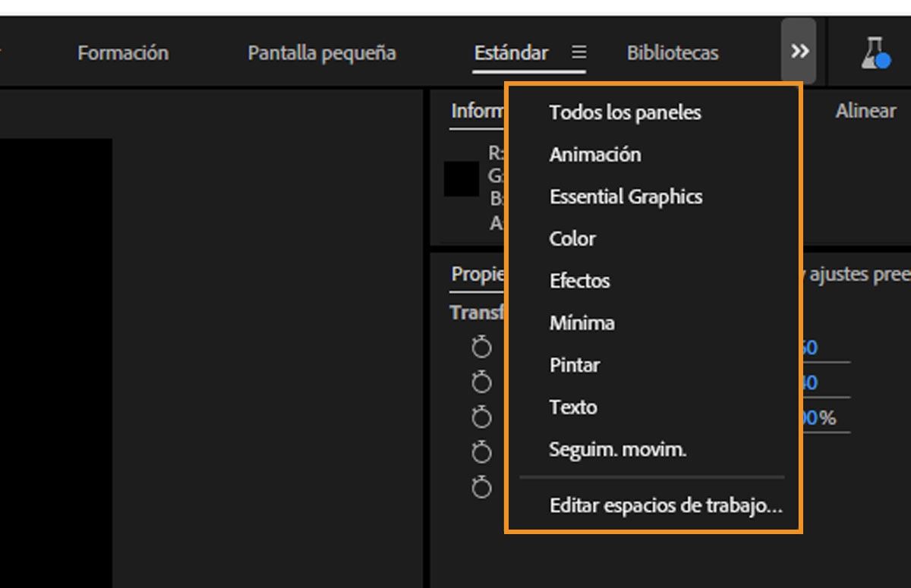Collapse the Transformar property section
Screen dimensions: 911x588
click(x=467, y=312)
